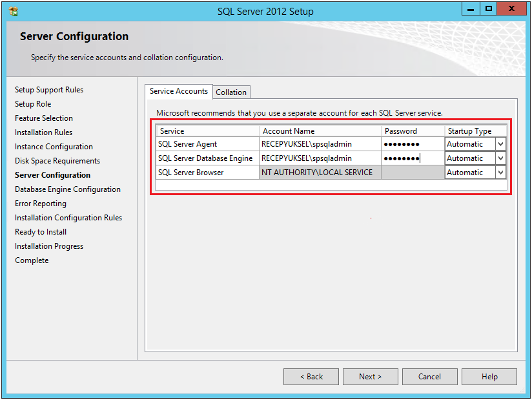This screenshot has height=400, width=532.
Task: Maximize the SQL Server 2012 Setup window
Action: pyautogui.click(x=489, y=9)
